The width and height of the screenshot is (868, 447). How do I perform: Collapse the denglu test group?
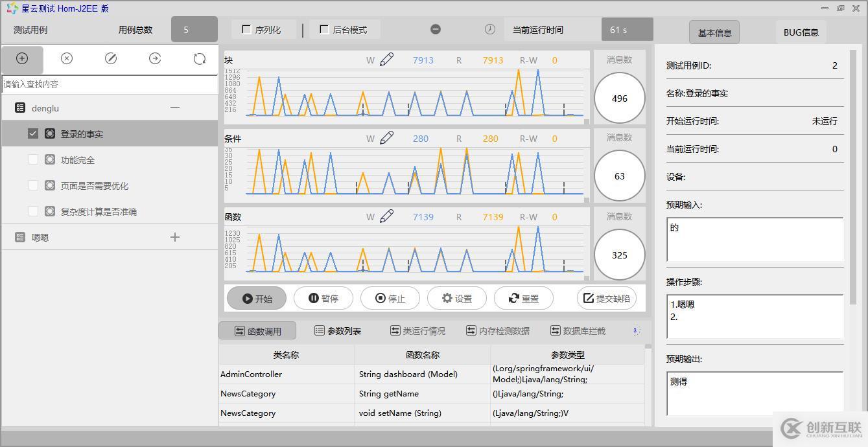(x=174, y=108)
